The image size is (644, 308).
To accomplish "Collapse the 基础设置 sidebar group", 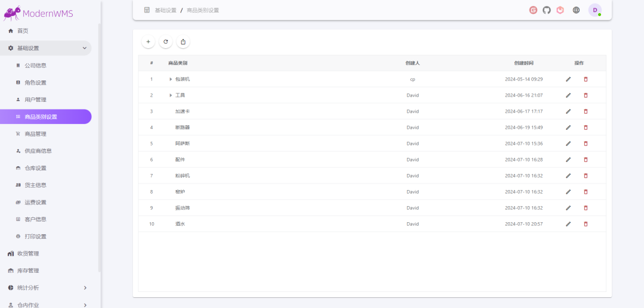I will point(45,48).
